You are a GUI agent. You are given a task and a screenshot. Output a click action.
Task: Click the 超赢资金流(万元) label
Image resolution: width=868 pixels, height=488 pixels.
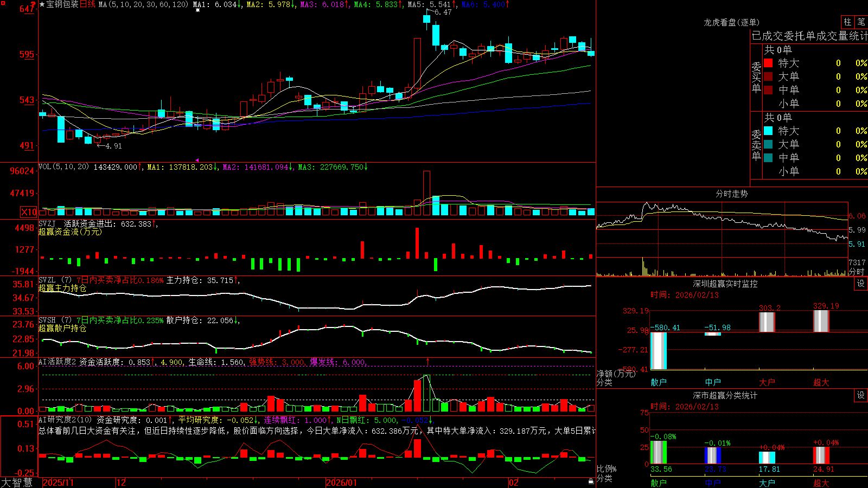70,232
